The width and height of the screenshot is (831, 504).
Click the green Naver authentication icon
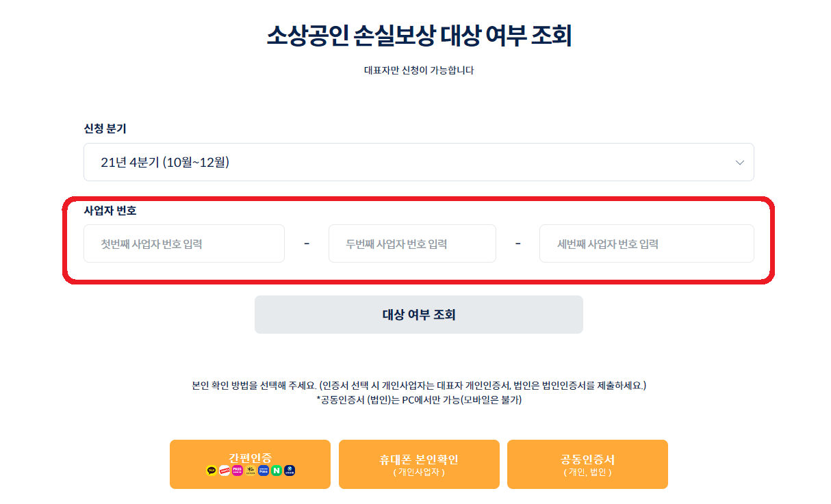276,471
